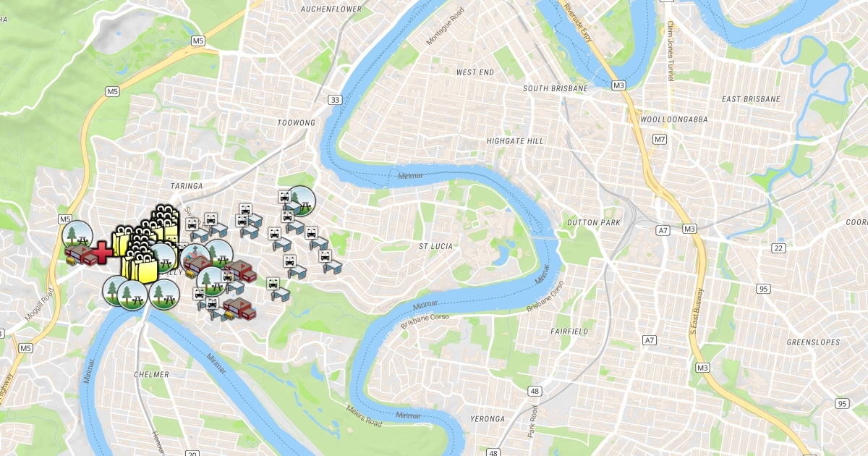Select the GREENSLOPES suburb label
The image size is (868, 456).
(x=814, y=342)
